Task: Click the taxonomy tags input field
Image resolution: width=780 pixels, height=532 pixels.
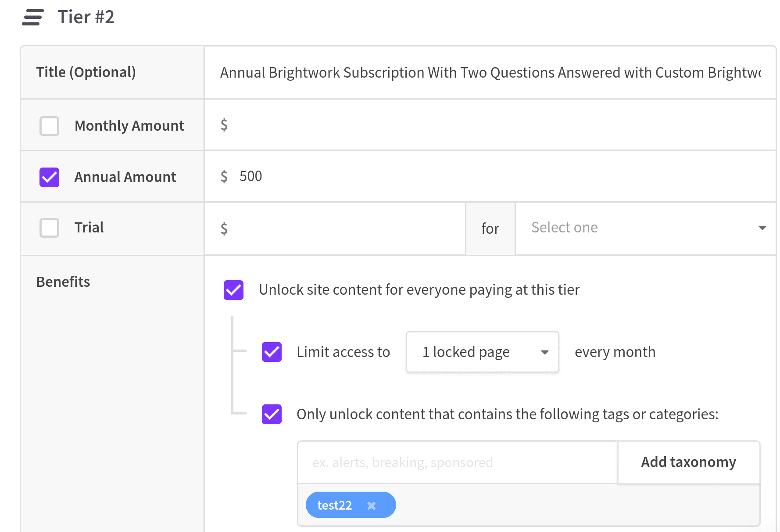Action: pyautogui.click(x=458, y=462)
